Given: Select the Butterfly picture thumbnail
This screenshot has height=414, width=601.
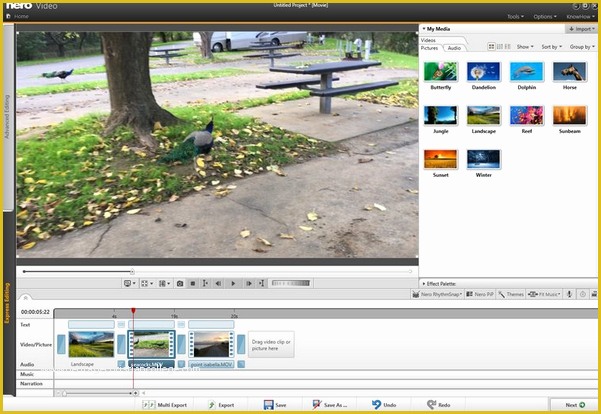Looking at the screenshot, I should coord(441,72).
